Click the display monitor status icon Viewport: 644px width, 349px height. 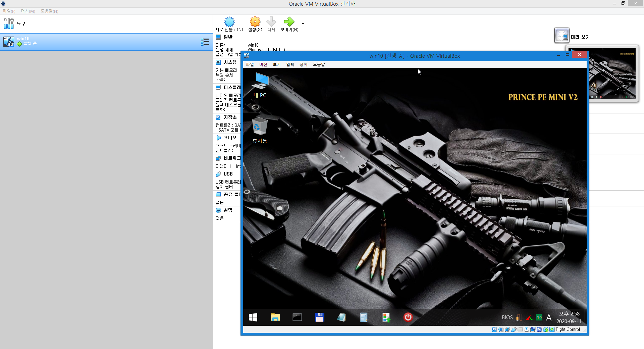(x=526, y=330)
